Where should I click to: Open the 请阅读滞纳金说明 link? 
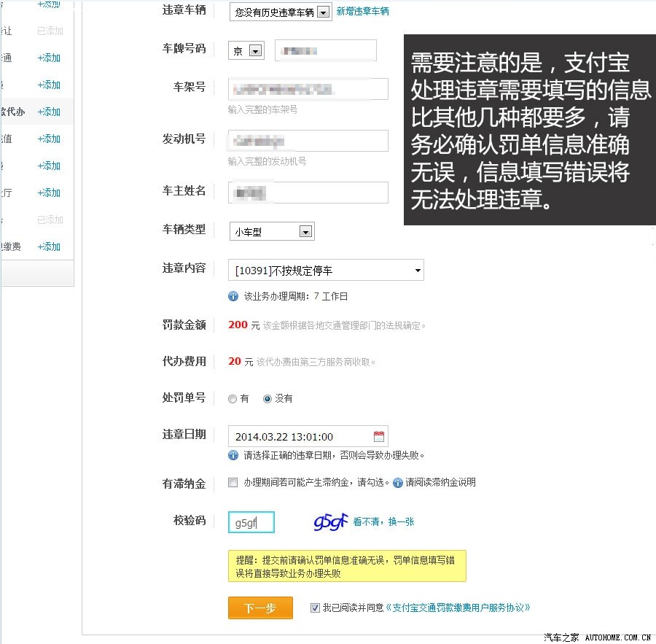click(x=440, y=482)
